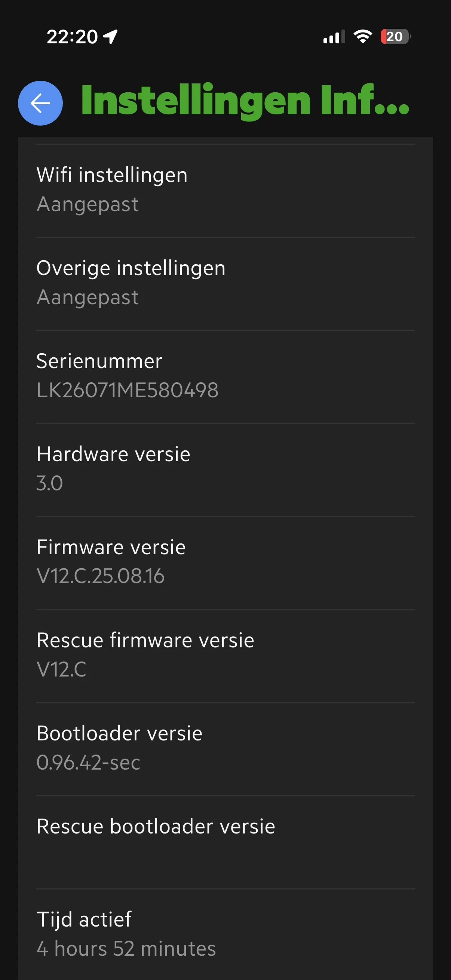The height and width of the screenshot is (980, 451).
Task: Tap the 22:20 clock in status bar
Action: (x=72, y=37)
